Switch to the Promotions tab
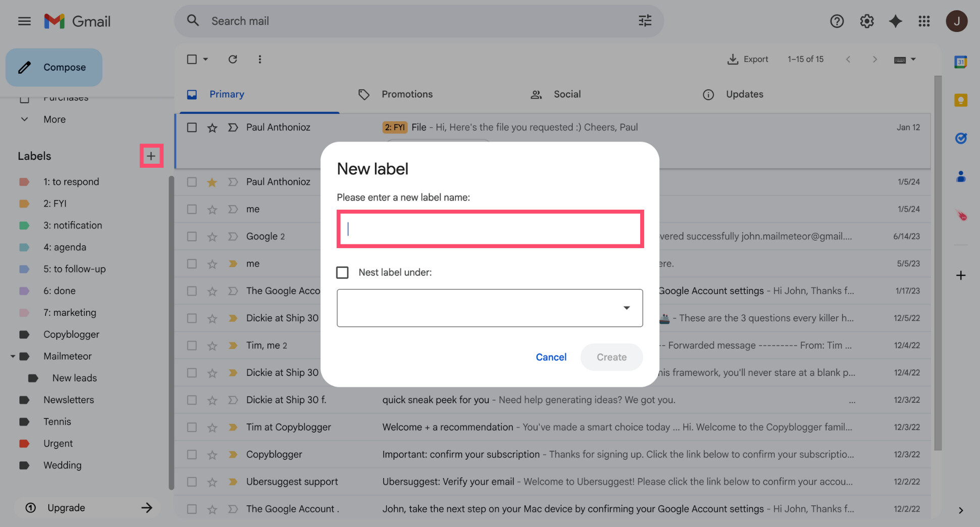980x527 pixels. point(407,94)
